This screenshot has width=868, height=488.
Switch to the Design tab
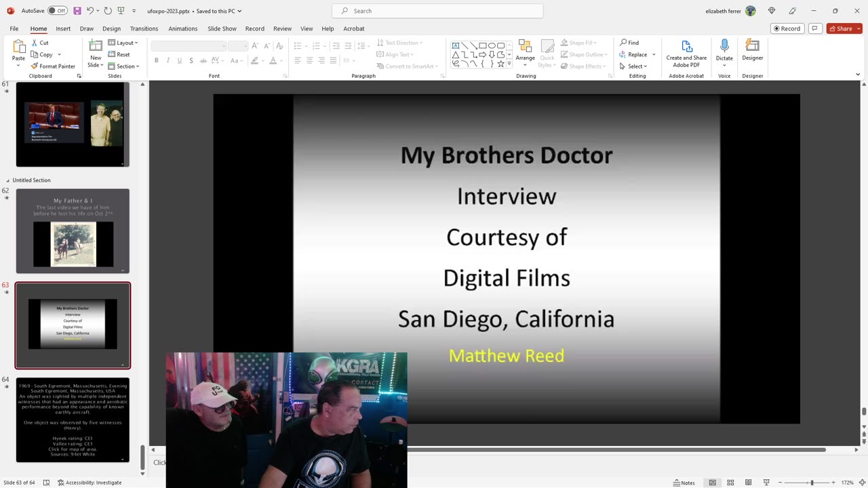111,28
